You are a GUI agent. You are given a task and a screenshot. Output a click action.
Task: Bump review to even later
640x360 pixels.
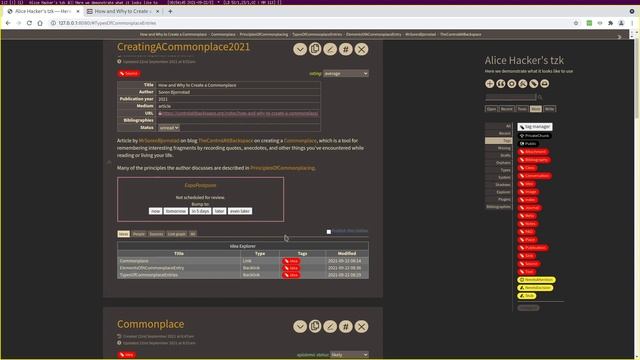pyautogui.click(x=240, y=211)
